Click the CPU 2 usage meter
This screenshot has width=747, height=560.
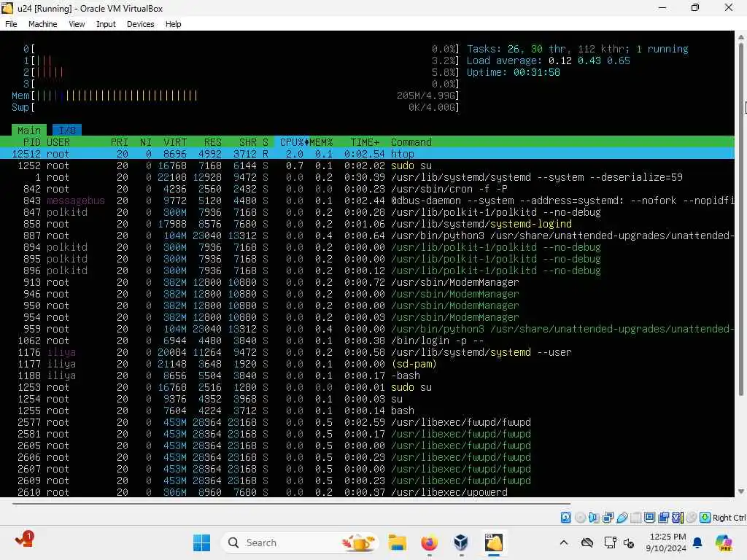[241, 72]
